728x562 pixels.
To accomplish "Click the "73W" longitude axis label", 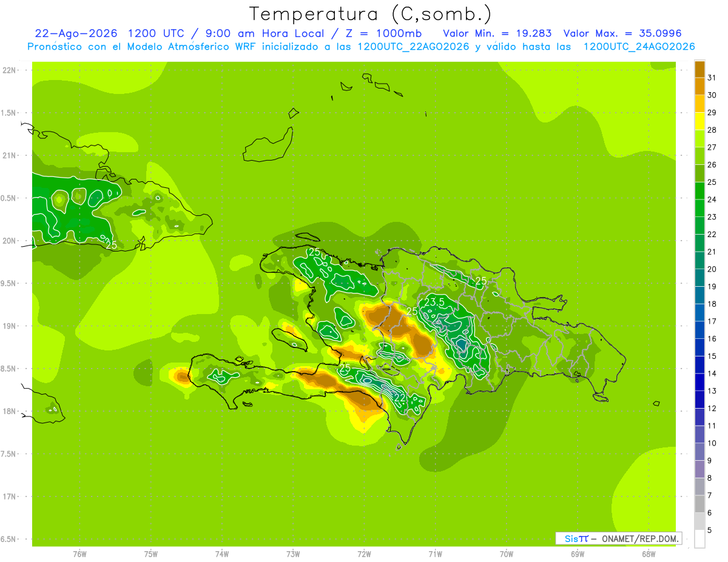I will tap(293, 554).
